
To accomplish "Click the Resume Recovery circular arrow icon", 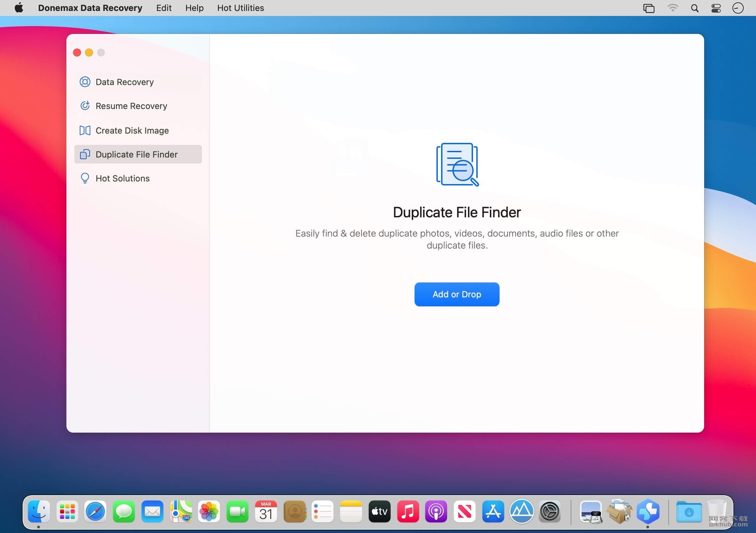I will tap(85, 106).
